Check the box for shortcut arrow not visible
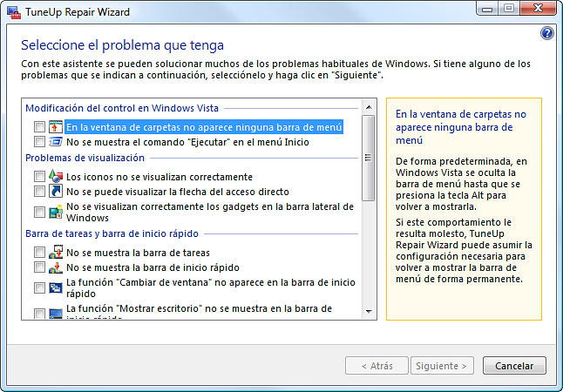Screen dimensions: 563x392 [x=39, y=191]
